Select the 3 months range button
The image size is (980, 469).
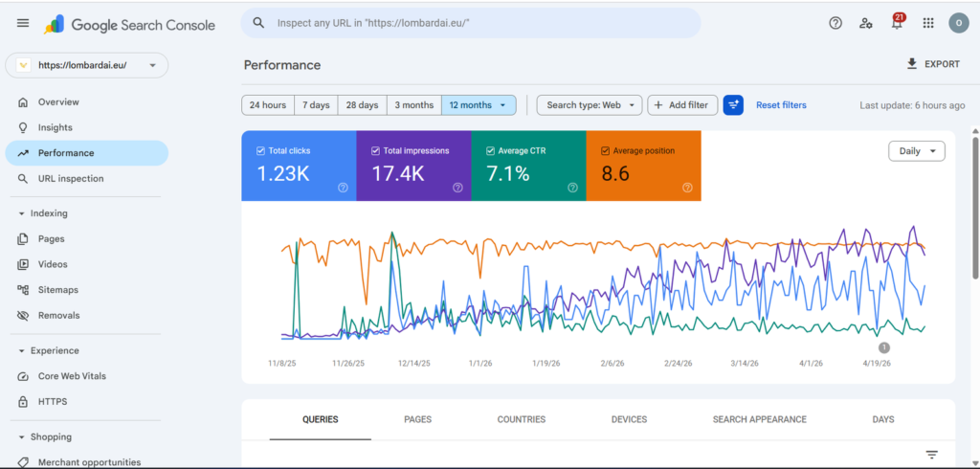[413, 105]
